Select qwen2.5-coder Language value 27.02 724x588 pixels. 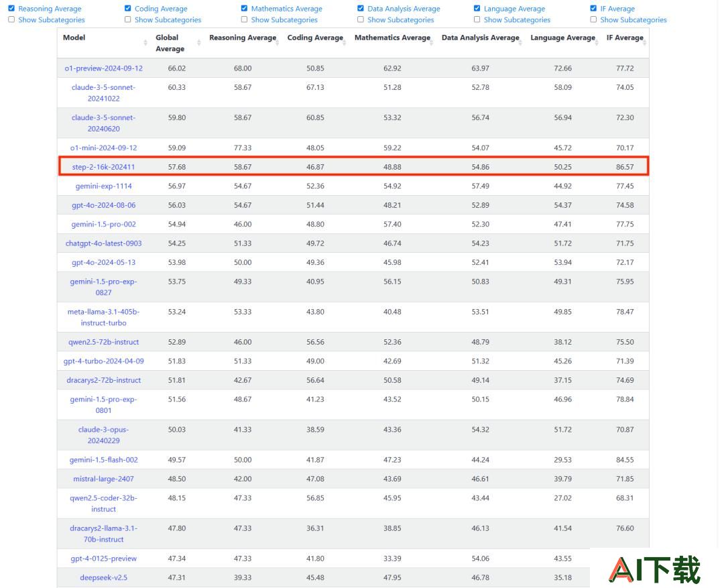562,498
